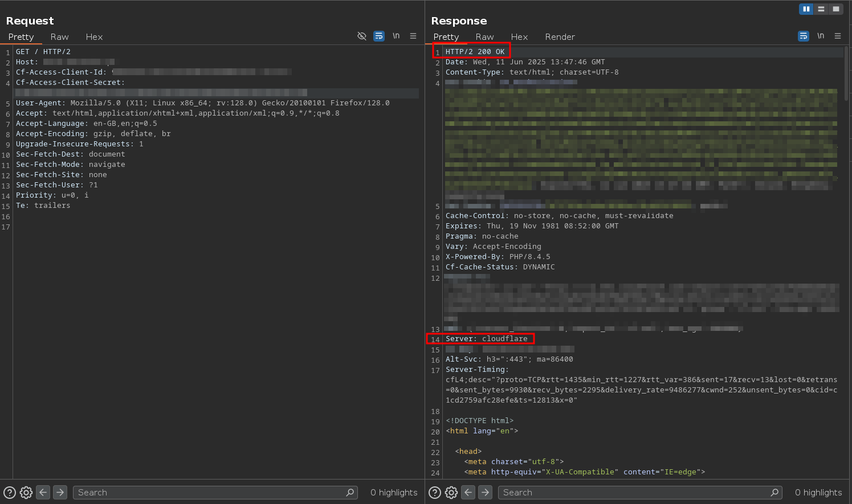The height and width of the screenshot is (504, 852).
Task: Toggle word wrap icon in Response panel
Action: coord(804,36)
